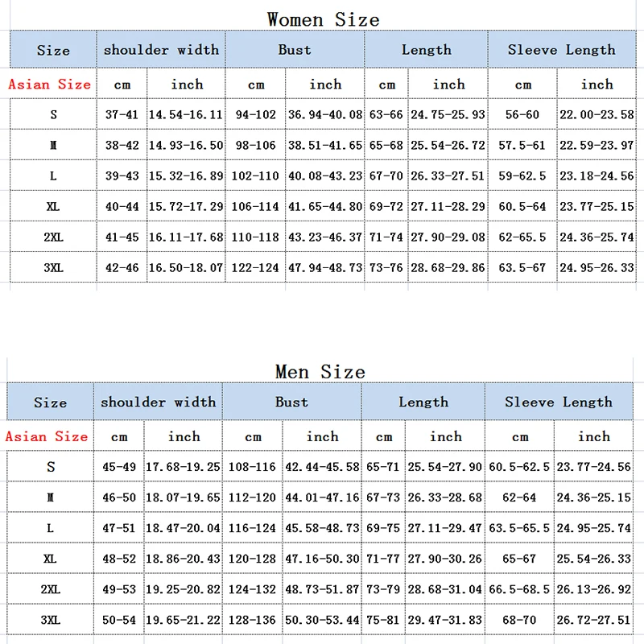This screenshot has width=644, height=644.
Task: Click women's S bust cell 94-102
Action: coord(255,114)
